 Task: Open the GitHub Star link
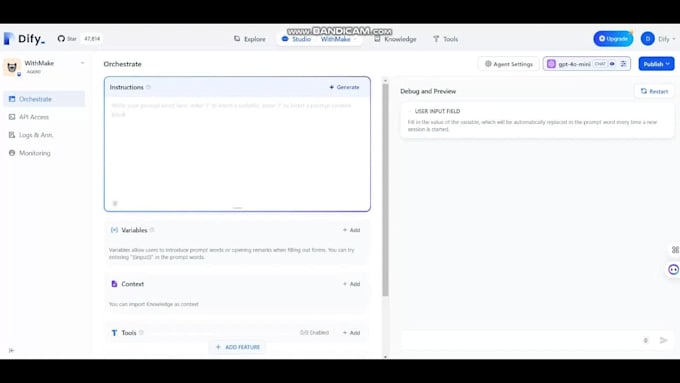[67, 39]
